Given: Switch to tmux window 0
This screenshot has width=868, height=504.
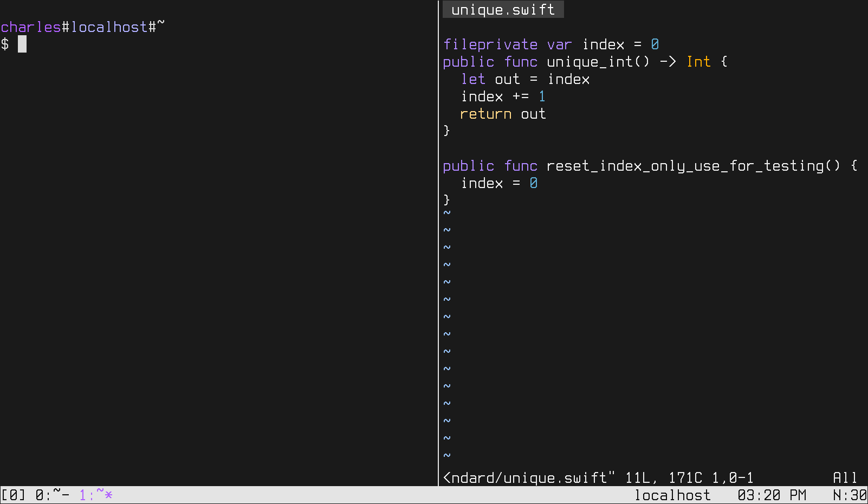Looking at the screenshot, I should pos(52,495).
